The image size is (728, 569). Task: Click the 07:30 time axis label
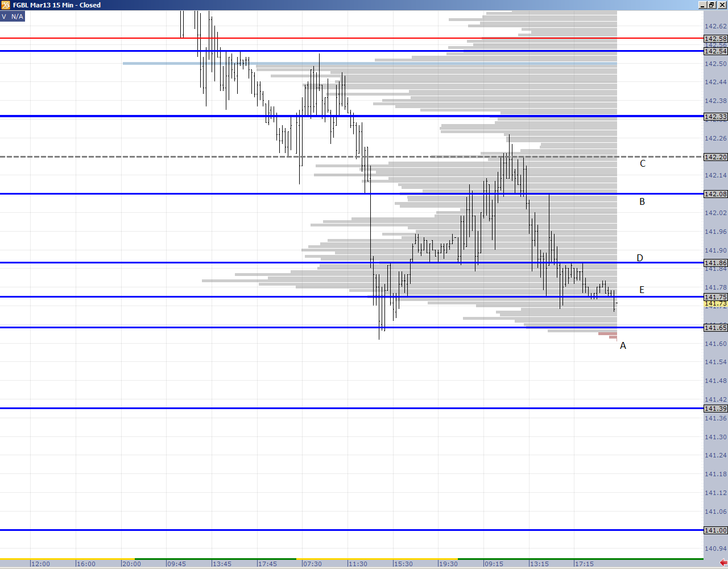[x=312, y=564]
